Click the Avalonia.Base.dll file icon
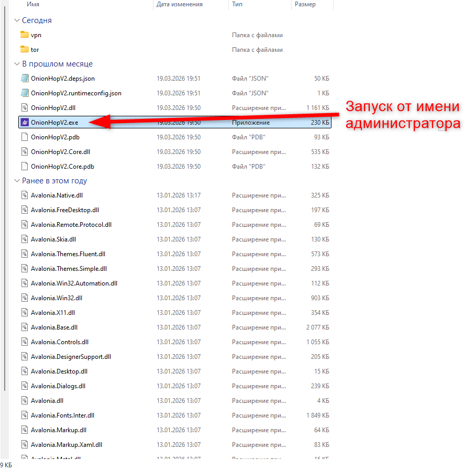Screen dimensions: 476x471 (x=25, y=327)
